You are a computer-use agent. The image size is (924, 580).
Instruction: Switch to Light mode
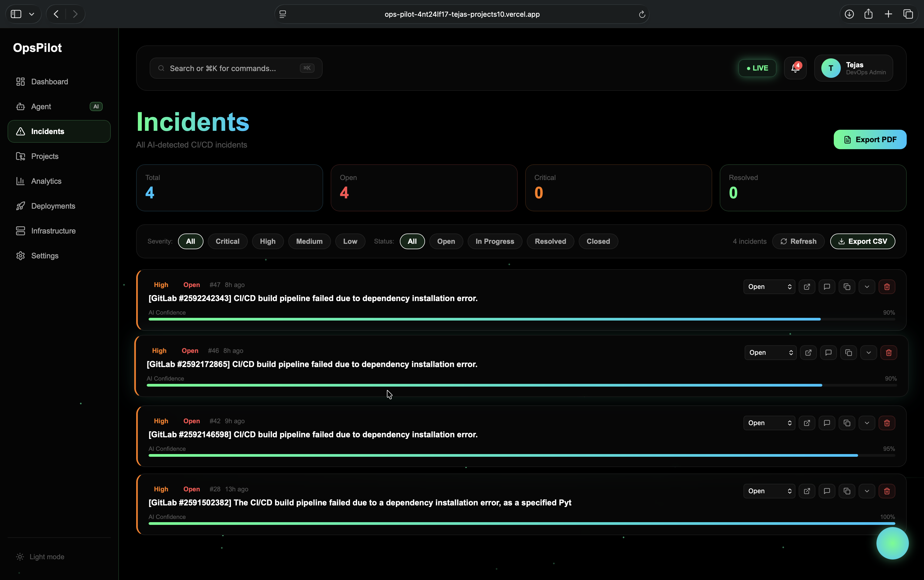coord(40,556)
